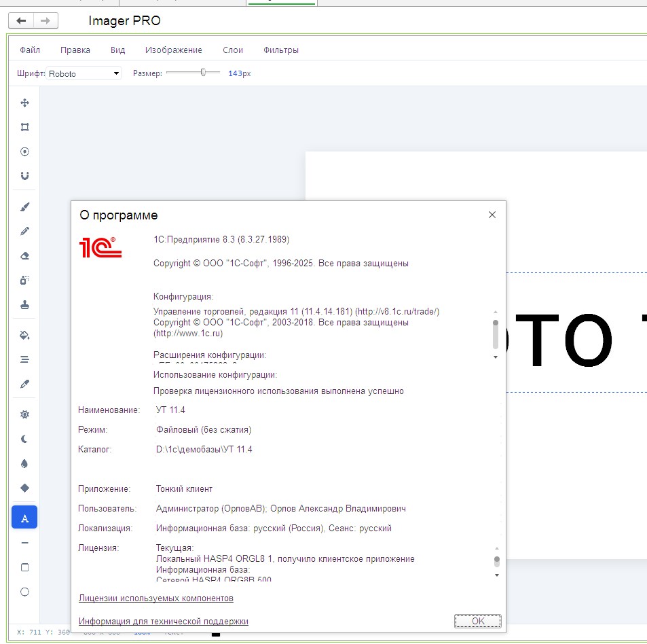647x644 pixels.
Task: Select the Brush tool
Action: pyautogui.click(x=24, y=207)
